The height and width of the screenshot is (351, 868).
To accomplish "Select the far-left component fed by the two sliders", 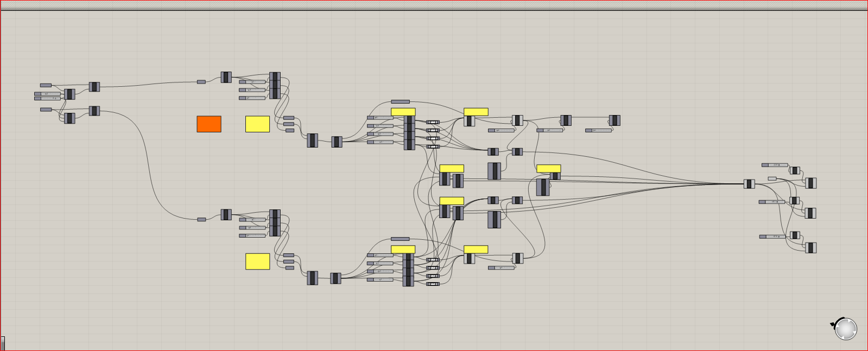I will [x=69, y=94].
